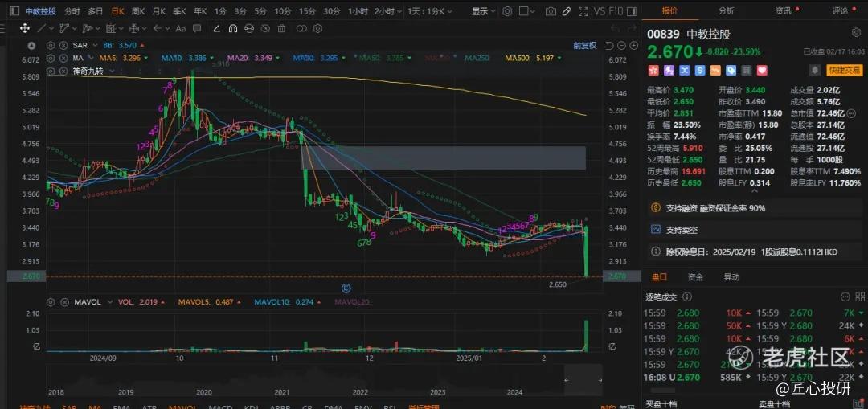Viewport: 868px width, 409px height.
Task: Toggle the right sidebar panel icon
Action: click(630, 11)
